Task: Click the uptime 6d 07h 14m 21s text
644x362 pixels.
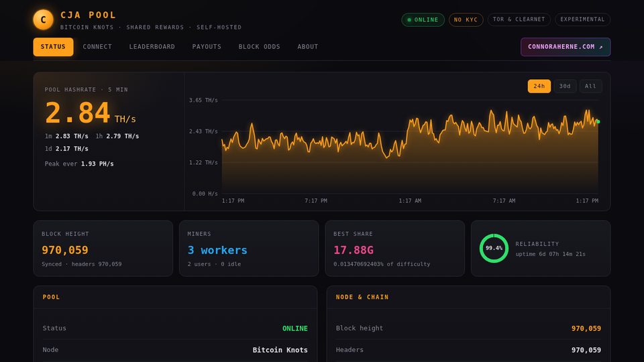Action: tap(550, 254)
